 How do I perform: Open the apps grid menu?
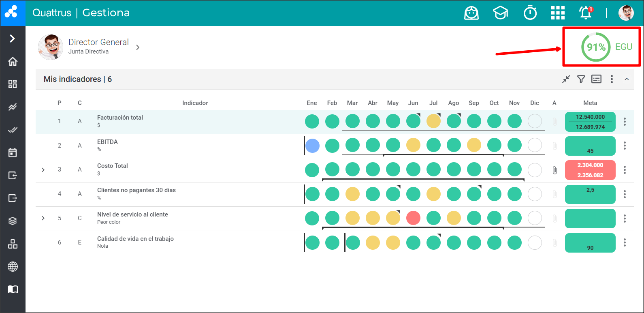pos(558,13)
